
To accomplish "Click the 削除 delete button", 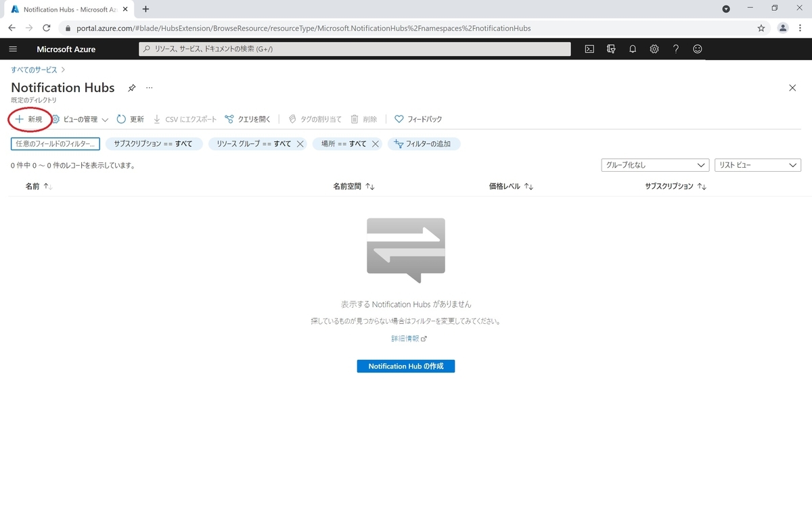I will [363, 119].
